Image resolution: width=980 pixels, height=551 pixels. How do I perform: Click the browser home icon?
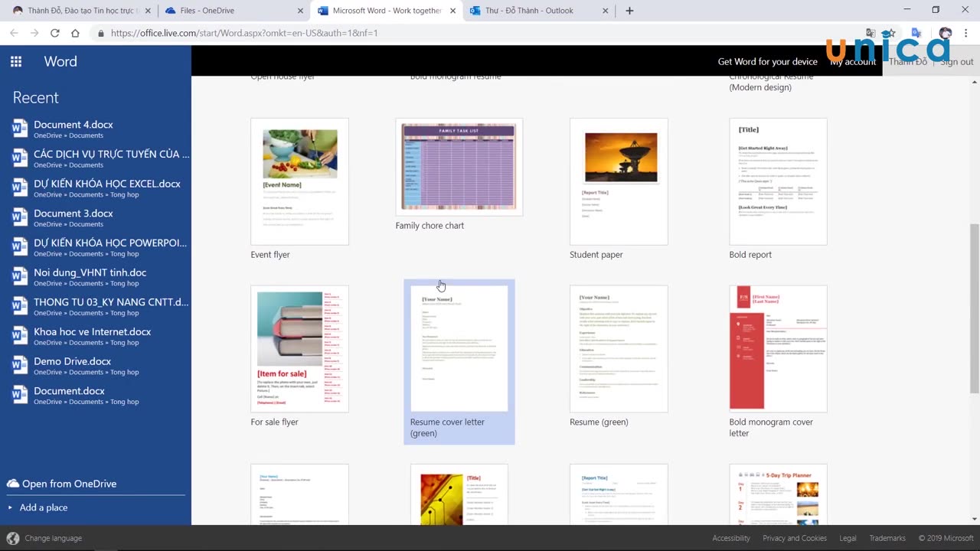click(x=75, y=33)
